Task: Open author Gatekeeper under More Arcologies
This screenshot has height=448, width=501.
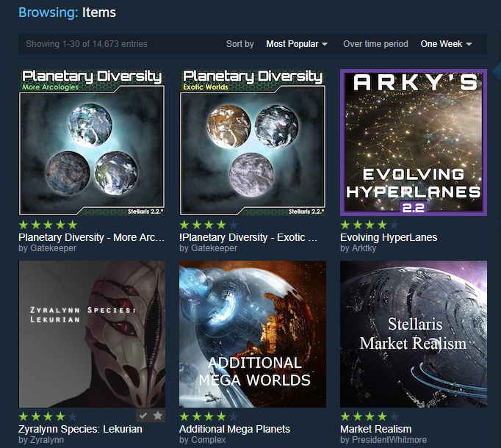Action: tap(53, 248)
